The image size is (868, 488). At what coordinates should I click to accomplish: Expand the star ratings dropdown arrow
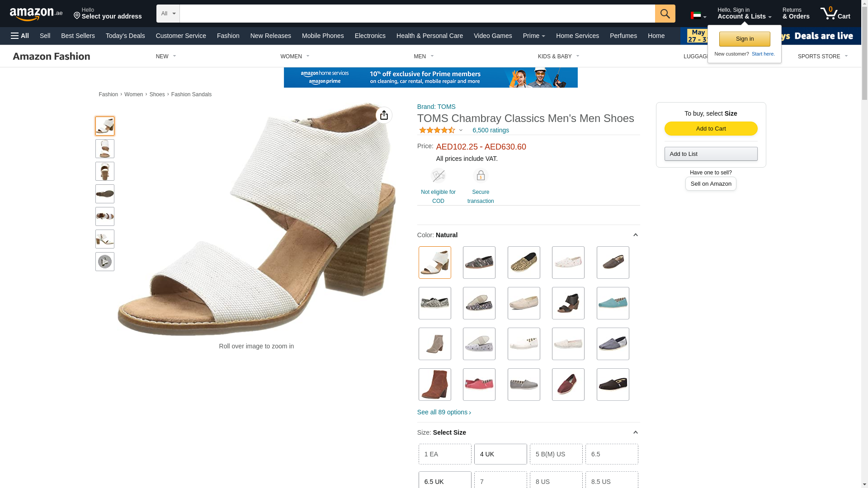pos(461,131)
